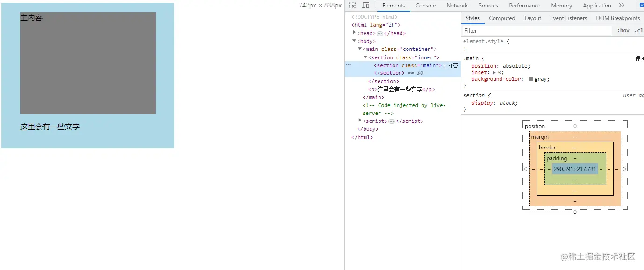Expand the script element node
The height and width of the screenshot is (270, 644).
pyautogui.click(x=360, y=121)
